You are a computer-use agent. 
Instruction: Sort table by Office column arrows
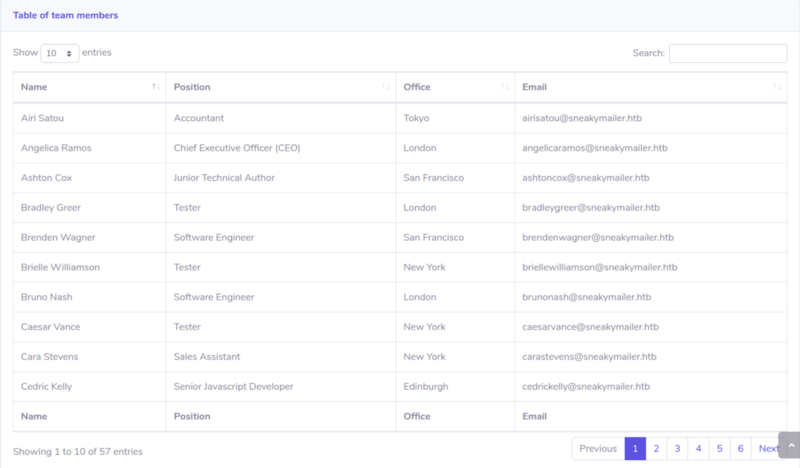[505, 87]
